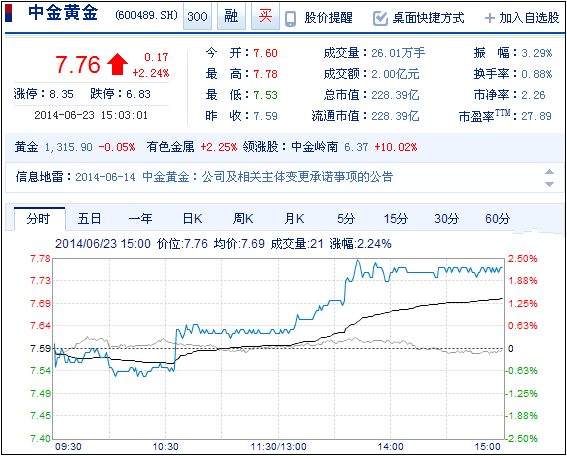This screenshot has width=567, height=456.
Task: Click the 跌停 limit-down value 6.83
Action: [138, 94]
